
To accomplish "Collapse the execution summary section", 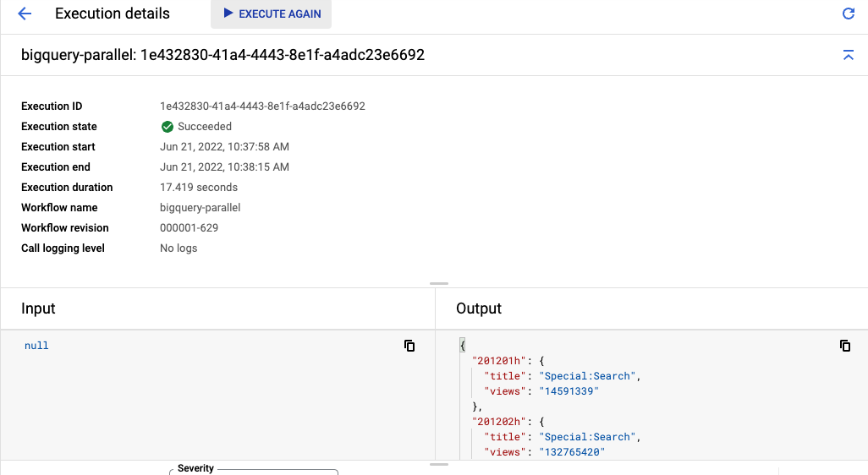I will [849, 55].
